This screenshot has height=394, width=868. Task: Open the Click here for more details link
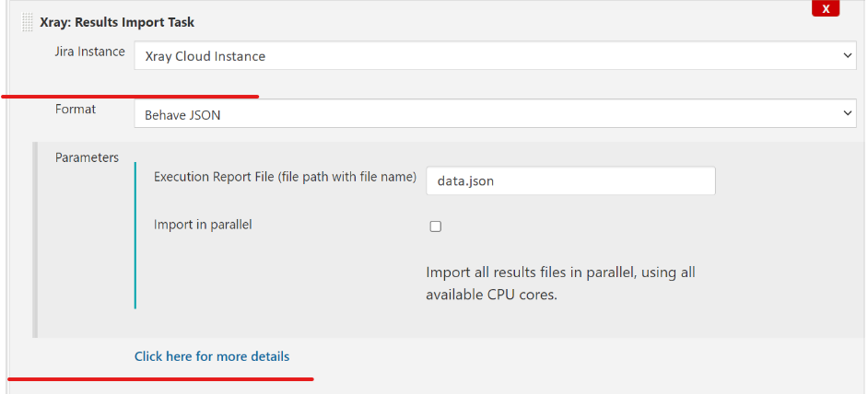pos(211,356)
